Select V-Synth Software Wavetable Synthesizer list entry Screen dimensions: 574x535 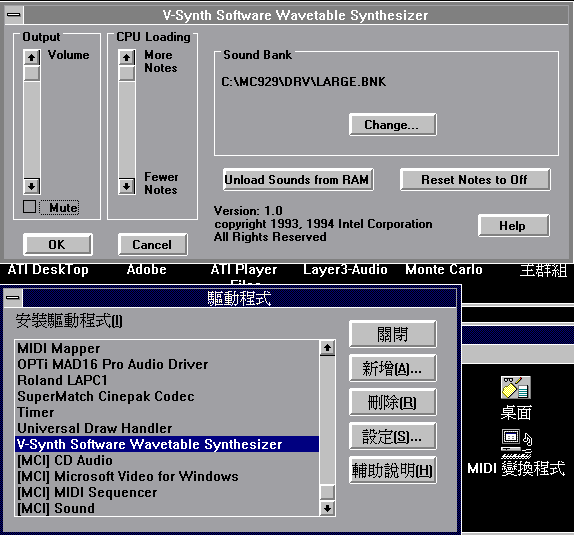(167, 444)
